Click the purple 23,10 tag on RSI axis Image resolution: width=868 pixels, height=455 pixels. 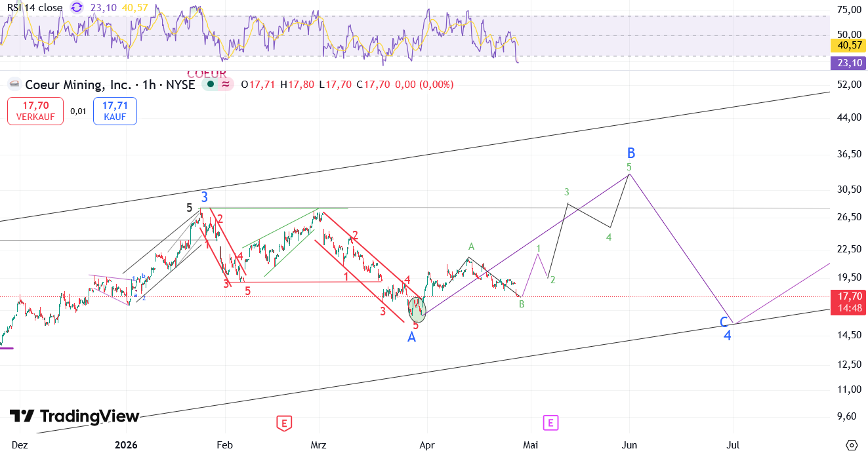click(850, 63)
